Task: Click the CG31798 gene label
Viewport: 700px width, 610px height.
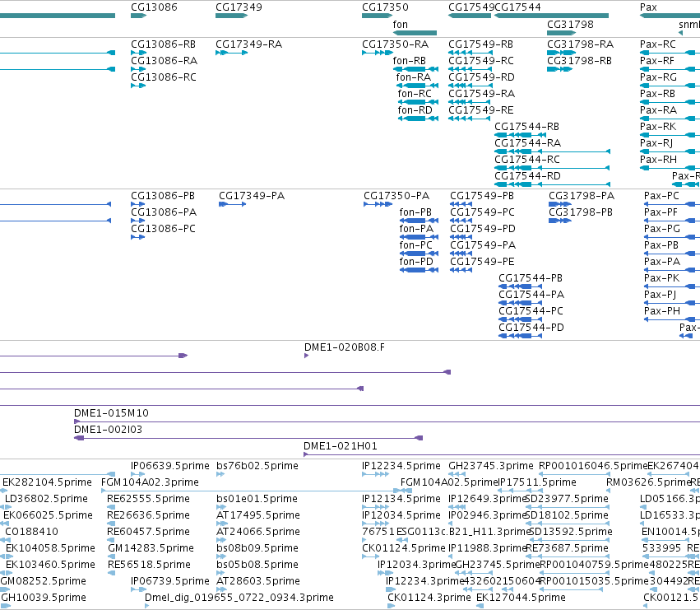Action: tap(570, 24)
